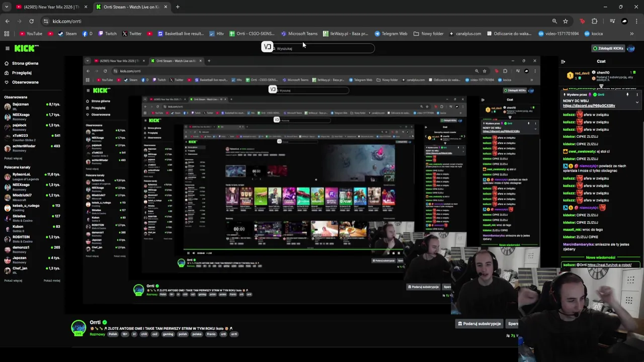
Task: Bookmark this page with the star icon
Action: tap(566, 21)
